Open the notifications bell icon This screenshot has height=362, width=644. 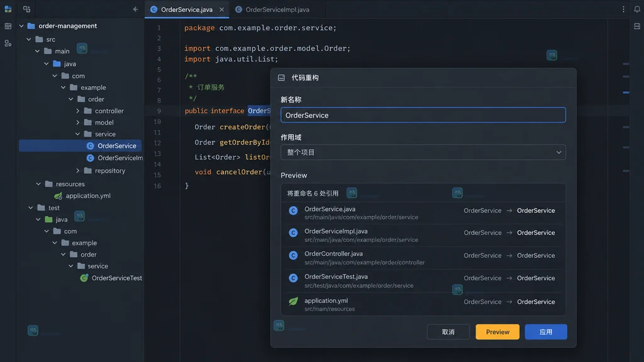click(x=637, y=9)
